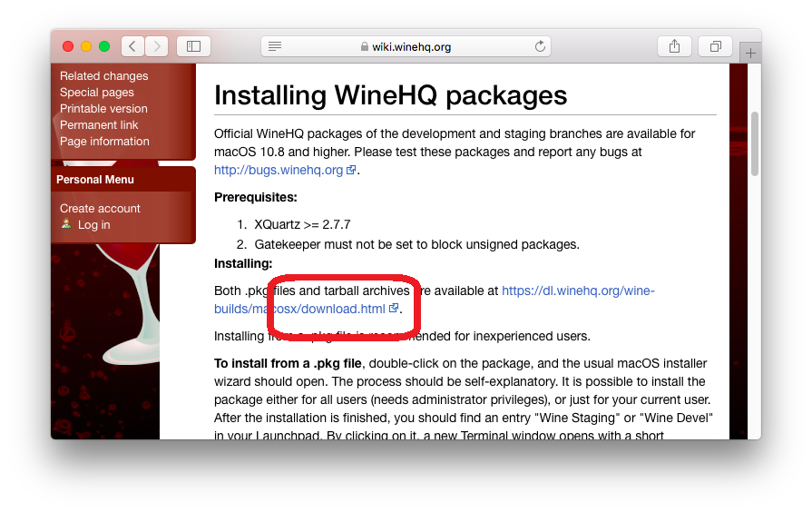
Task: Click the wiki.winehq.org address field
Action: tap(406, 46)
